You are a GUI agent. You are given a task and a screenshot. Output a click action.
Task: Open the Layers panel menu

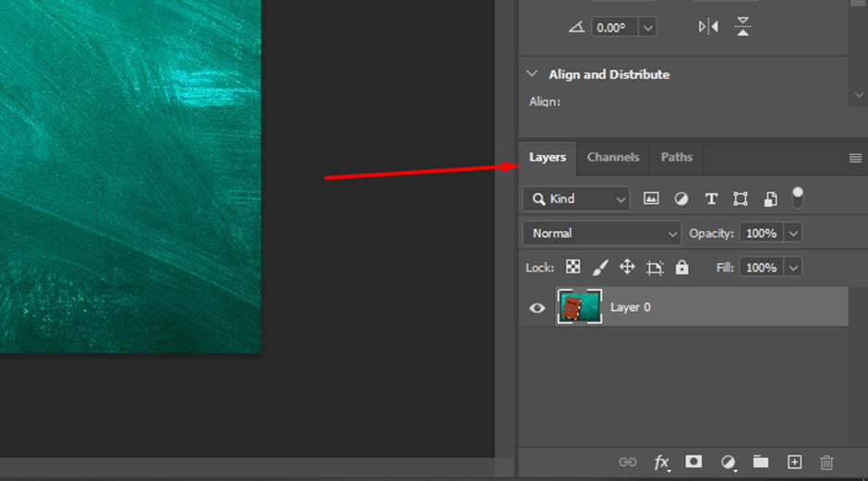[855, 158]
